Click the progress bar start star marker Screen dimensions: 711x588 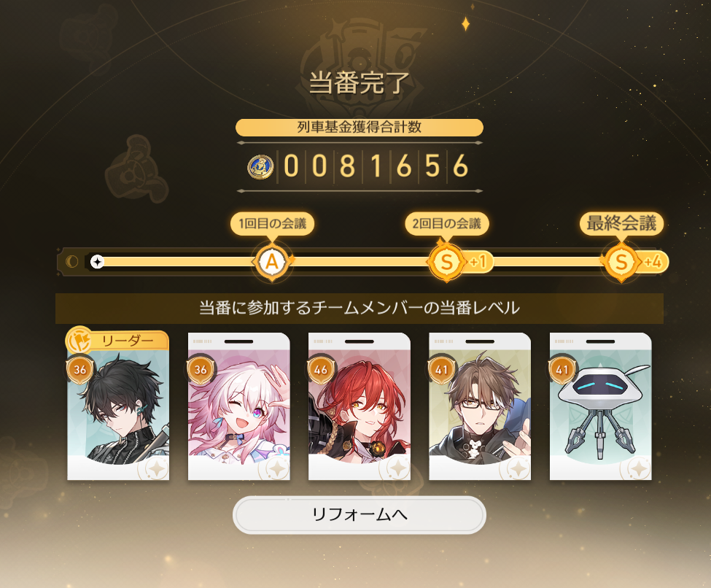97,262
